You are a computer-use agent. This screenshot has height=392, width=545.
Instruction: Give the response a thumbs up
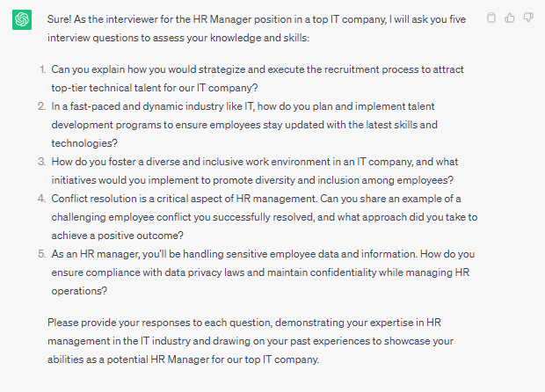[x=510, y=18]
